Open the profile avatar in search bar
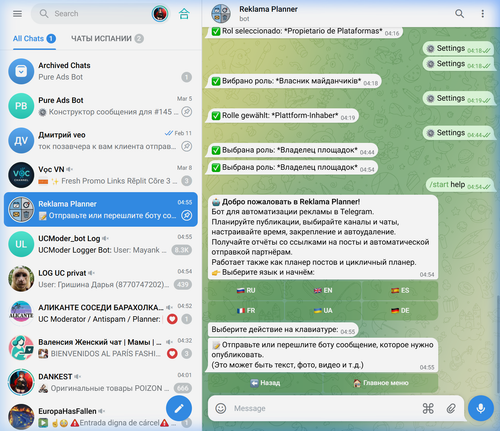Viewport: 500px width, 431px height. (x=160, y=14)
